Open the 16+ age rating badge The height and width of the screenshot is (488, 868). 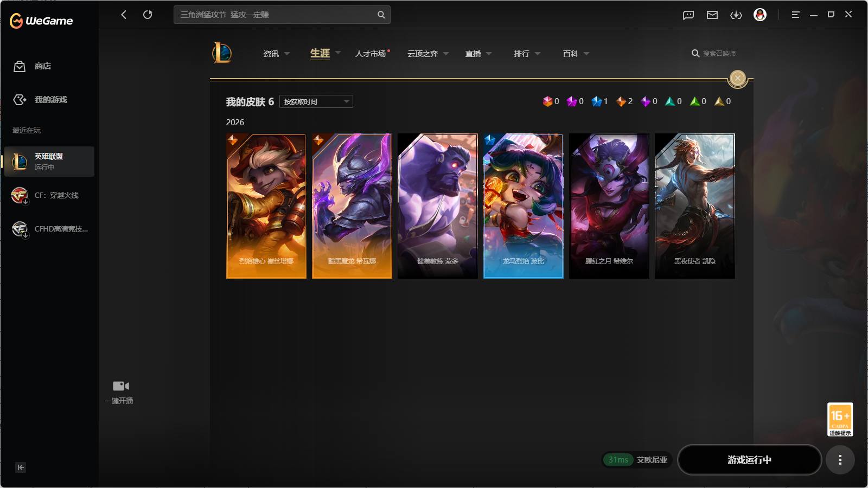pyautogui.click(x=840, y=419)
